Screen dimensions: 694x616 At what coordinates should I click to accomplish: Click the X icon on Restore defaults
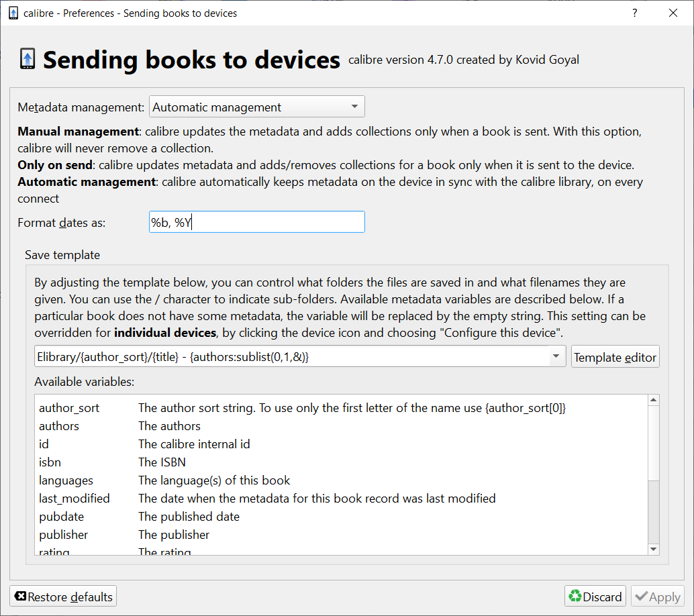pyautogui.click(x=20, y=597)
